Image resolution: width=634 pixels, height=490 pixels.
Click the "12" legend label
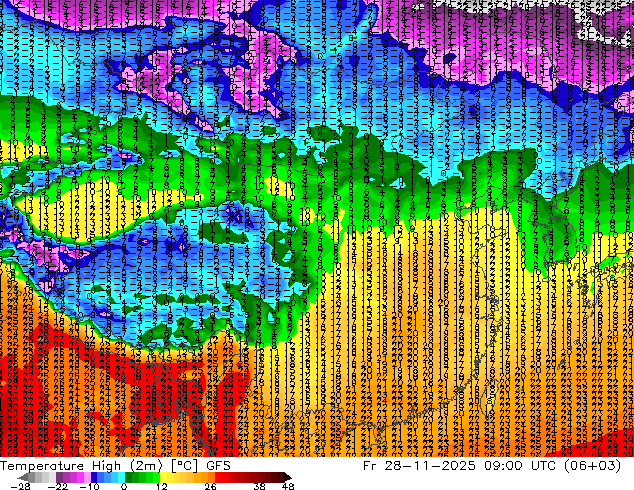click(x=162, y=486)
